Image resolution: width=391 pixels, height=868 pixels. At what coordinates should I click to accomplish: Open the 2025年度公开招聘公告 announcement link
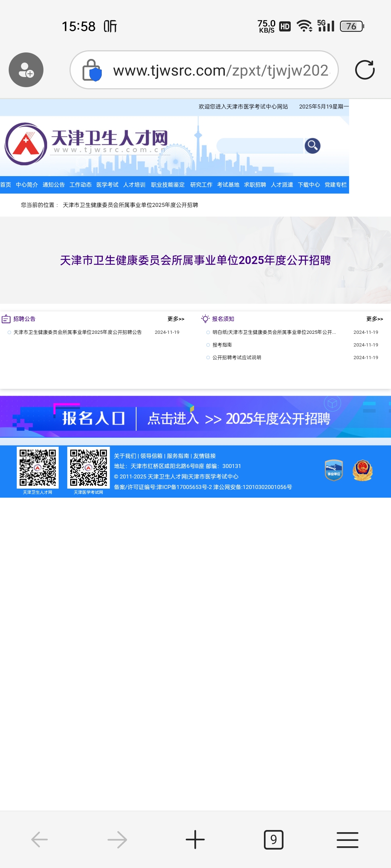tap(77, 332)
